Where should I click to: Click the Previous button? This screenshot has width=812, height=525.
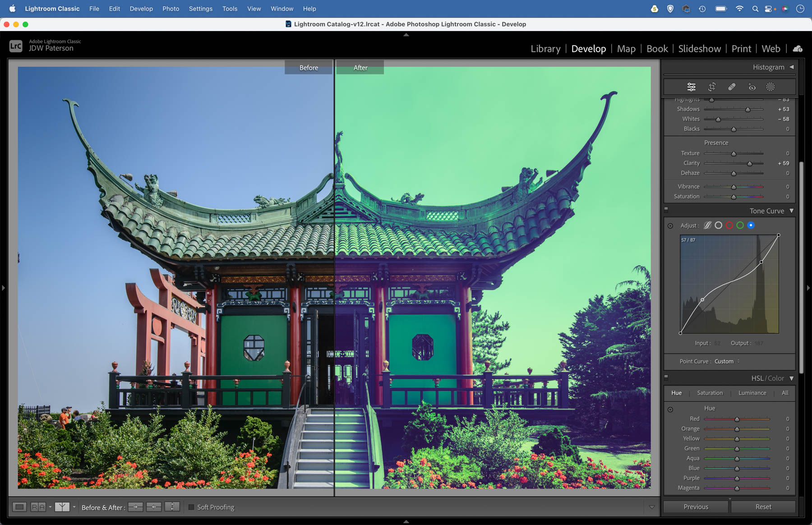click(x=695, y=507)
